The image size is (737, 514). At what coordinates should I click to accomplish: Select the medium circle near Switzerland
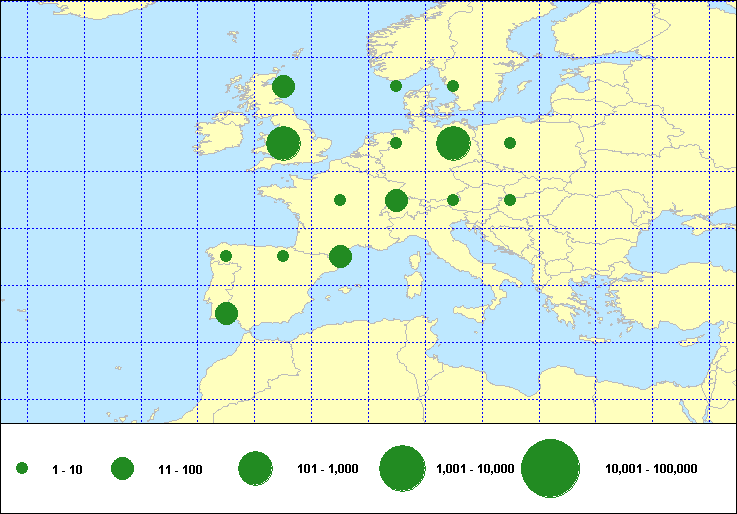(x=396, y=201)
